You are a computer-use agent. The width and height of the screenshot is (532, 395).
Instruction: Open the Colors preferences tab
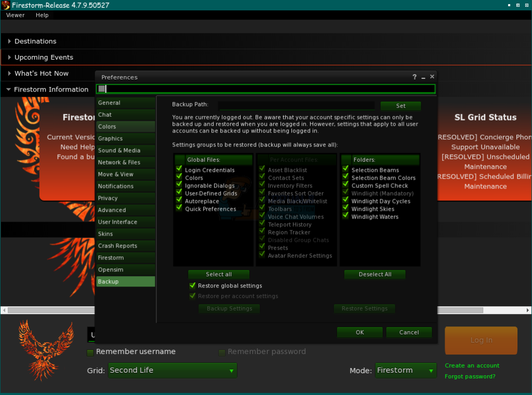coord(126,127)
